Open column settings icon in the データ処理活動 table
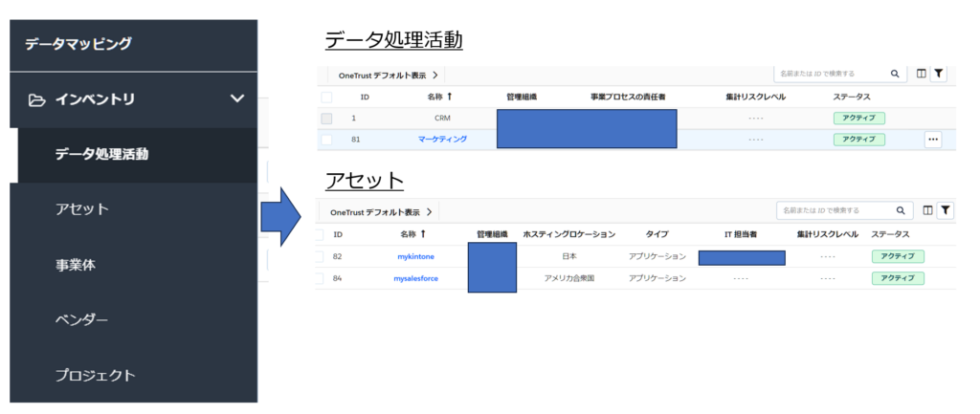Screen dimensions: 980x414 point(921,74)
